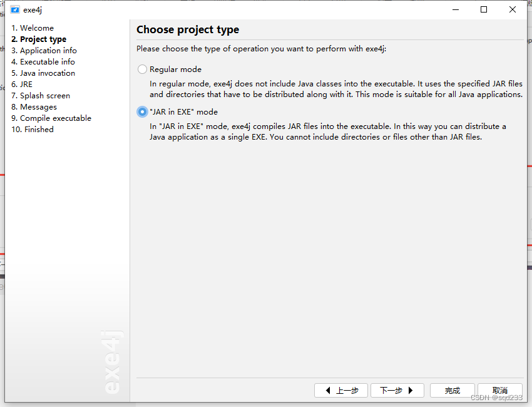Image resolution: width=532 pixels, height=407 pixels.
Task: Go to step 1. Welcome
Action: [x=33, y=28]
